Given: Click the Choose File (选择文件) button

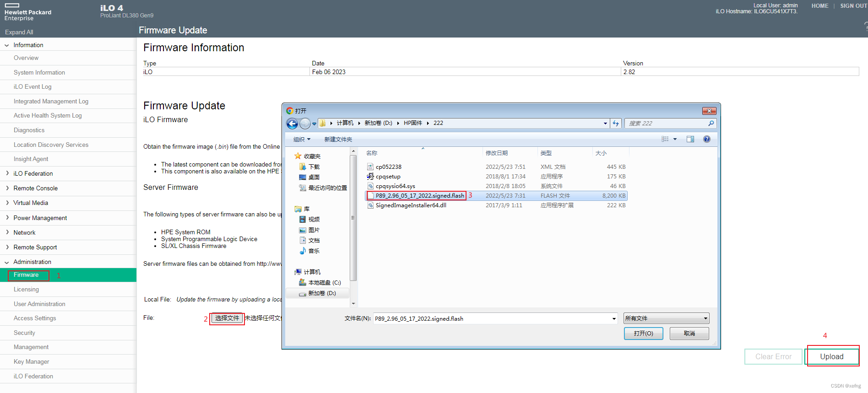Looking at the screenshot, I should [x=227, y=318].
